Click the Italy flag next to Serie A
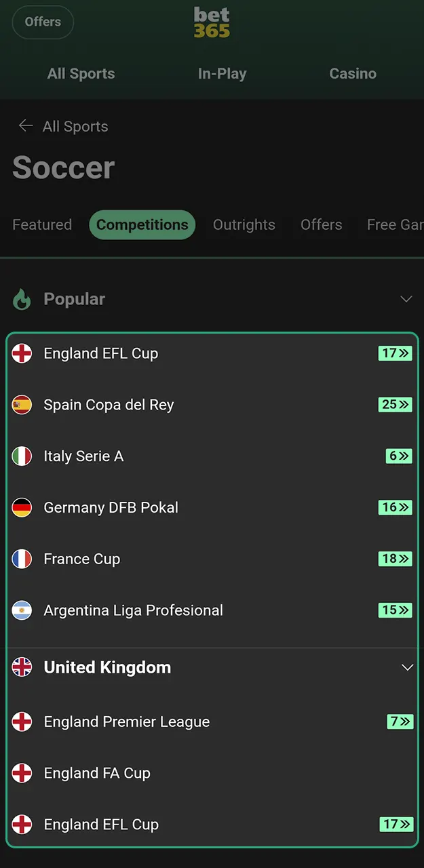The width and height of the screenshot is (424, 868). (22, 456)
